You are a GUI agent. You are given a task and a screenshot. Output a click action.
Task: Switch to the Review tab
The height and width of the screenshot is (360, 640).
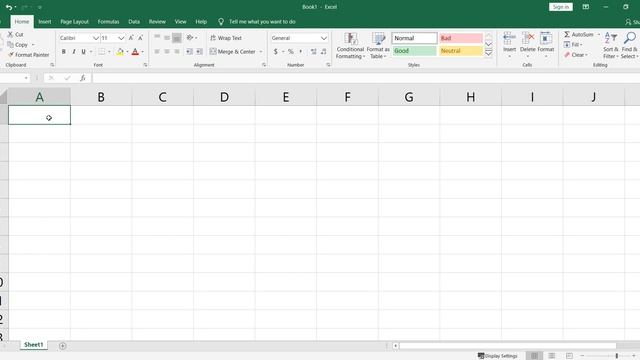(x=157, y=22)
